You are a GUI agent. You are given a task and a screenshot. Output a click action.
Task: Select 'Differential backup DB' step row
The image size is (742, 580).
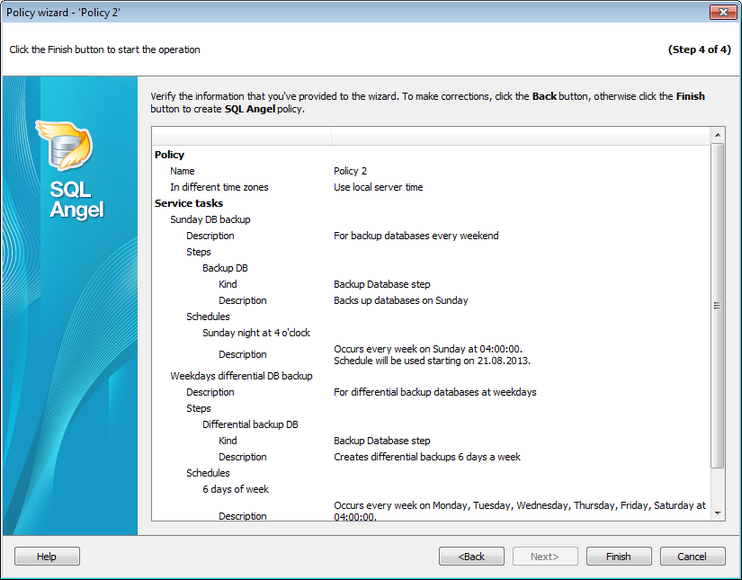[431, 425]
